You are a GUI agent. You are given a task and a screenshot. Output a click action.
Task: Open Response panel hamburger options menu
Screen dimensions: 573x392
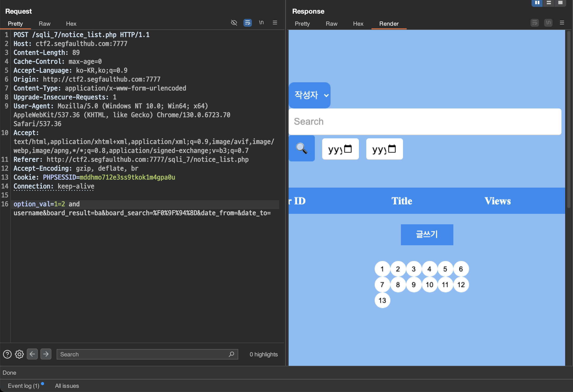562,23
